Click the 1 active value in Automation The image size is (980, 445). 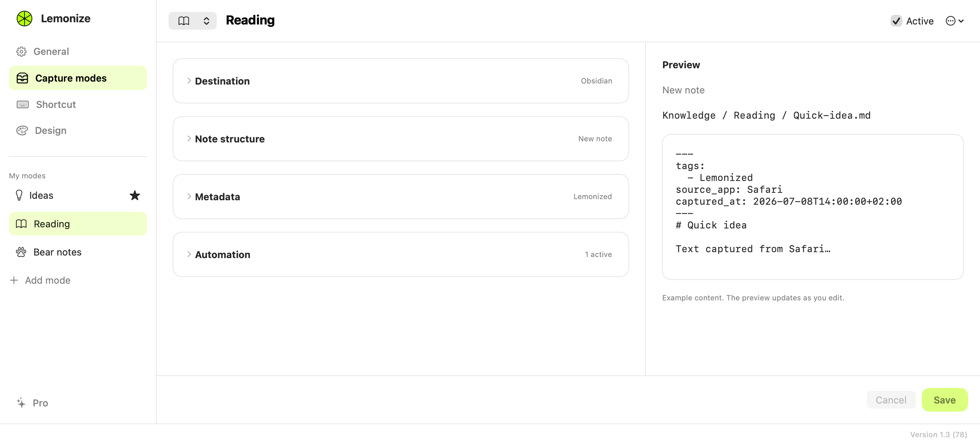pos(598,254)
